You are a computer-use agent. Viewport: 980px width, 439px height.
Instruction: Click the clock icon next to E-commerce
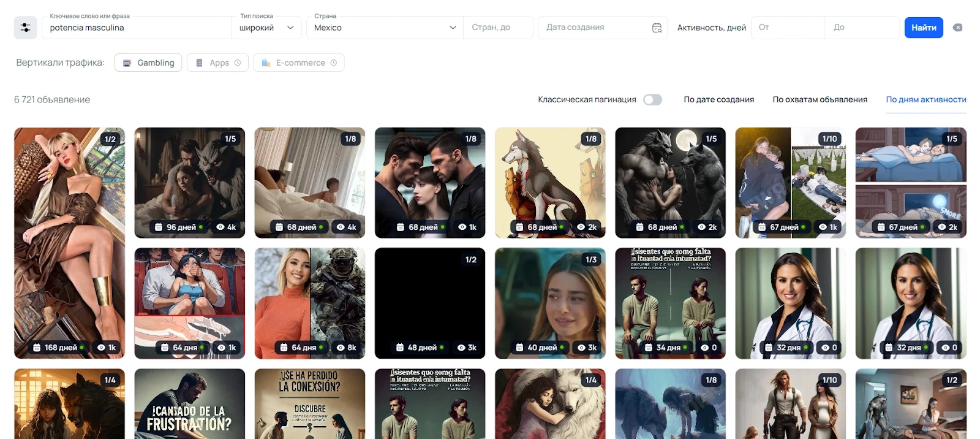[x=334, y=63]
